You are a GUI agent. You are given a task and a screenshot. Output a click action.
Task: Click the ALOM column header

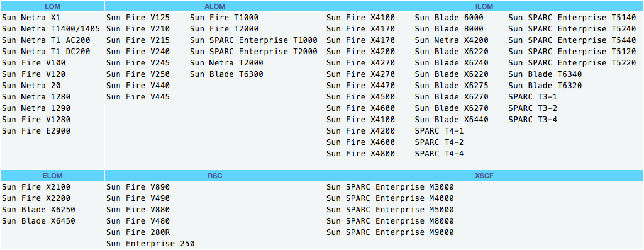[x=215, y=6]
